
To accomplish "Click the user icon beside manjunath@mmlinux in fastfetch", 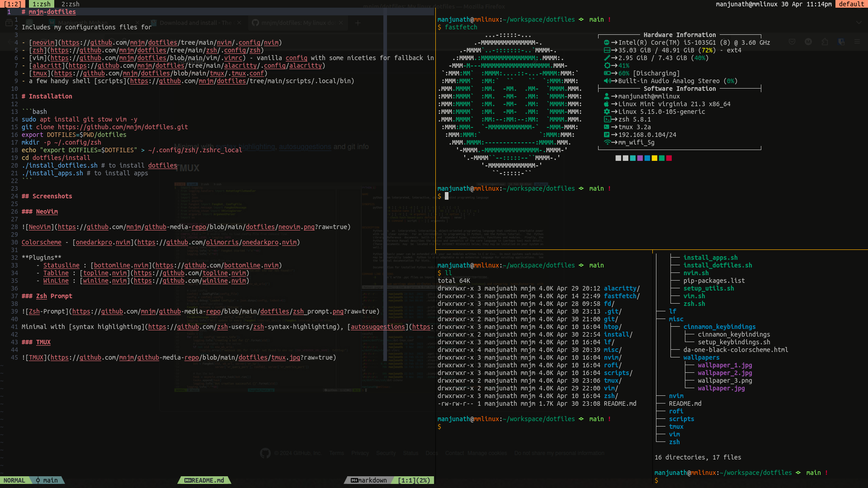I will point(607,96).
